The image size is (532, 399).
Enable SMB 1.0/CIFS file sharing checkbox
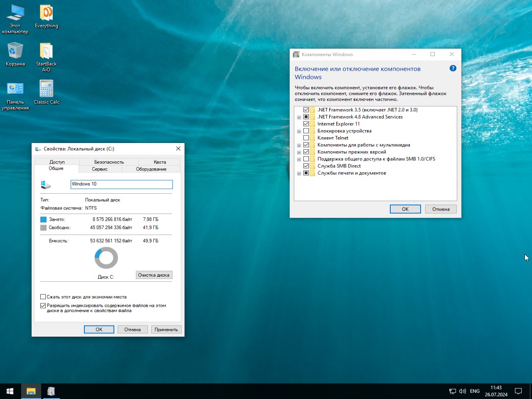(x=306, y=159)
